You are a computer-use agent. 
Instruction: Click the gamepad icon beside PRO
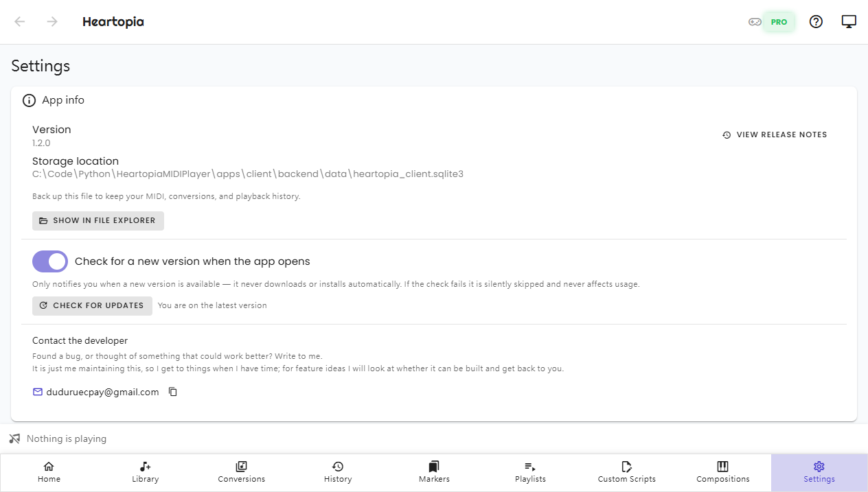[755, 22]
